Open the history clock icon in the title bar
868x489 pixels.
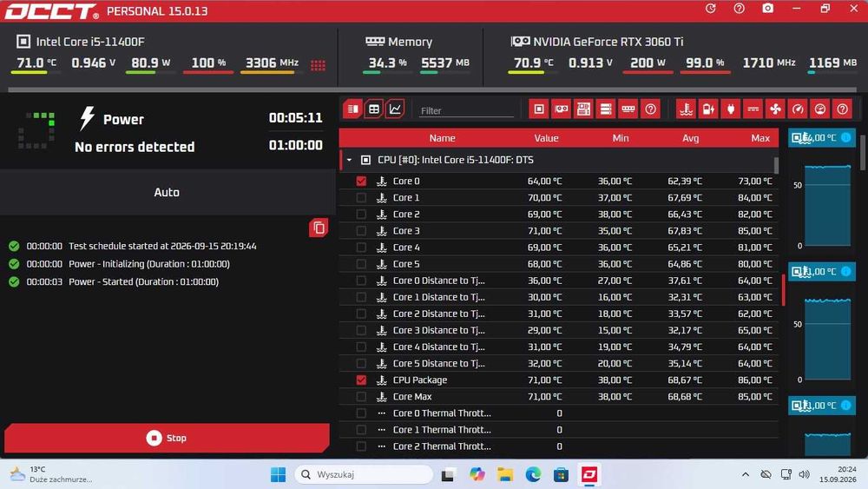(711, 9)
